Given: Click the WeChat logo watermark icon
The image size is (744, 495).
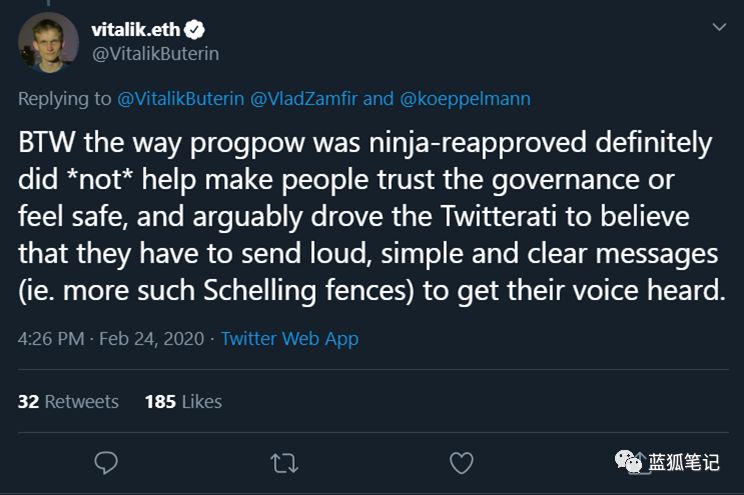Looking at the screenshot, I should [x=629, y=461].
